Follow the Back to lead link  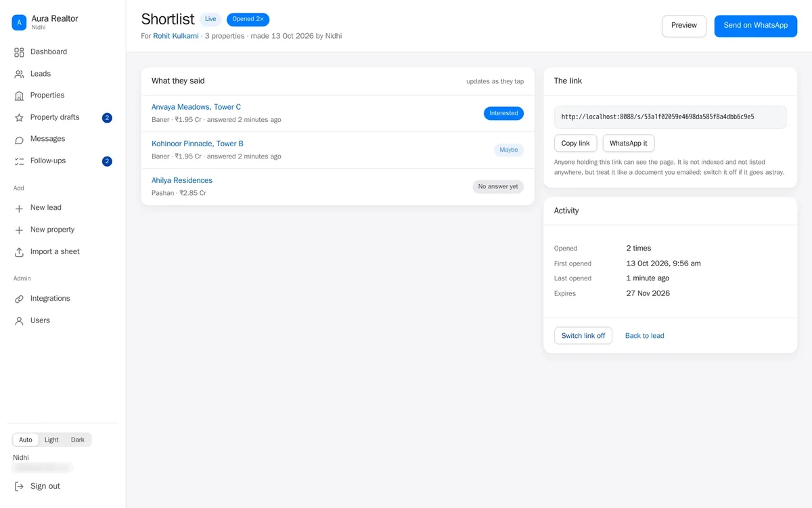point(645,336)
